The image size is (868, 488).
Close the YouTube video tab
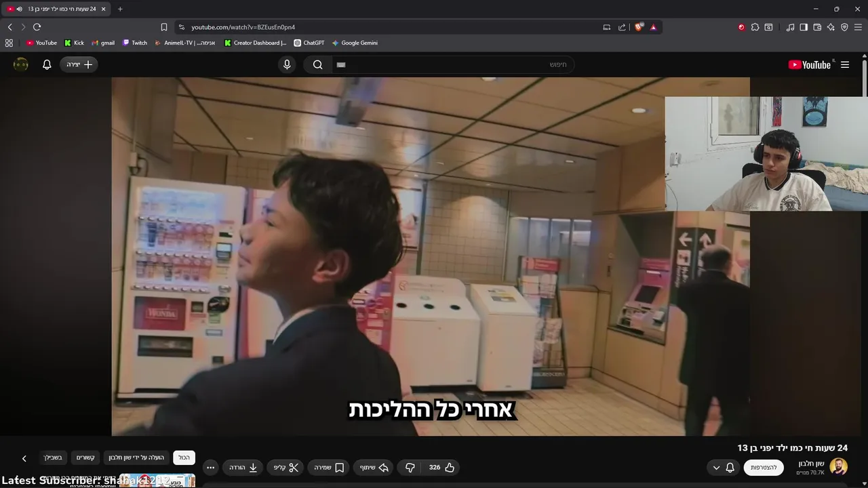click(103, 9)
